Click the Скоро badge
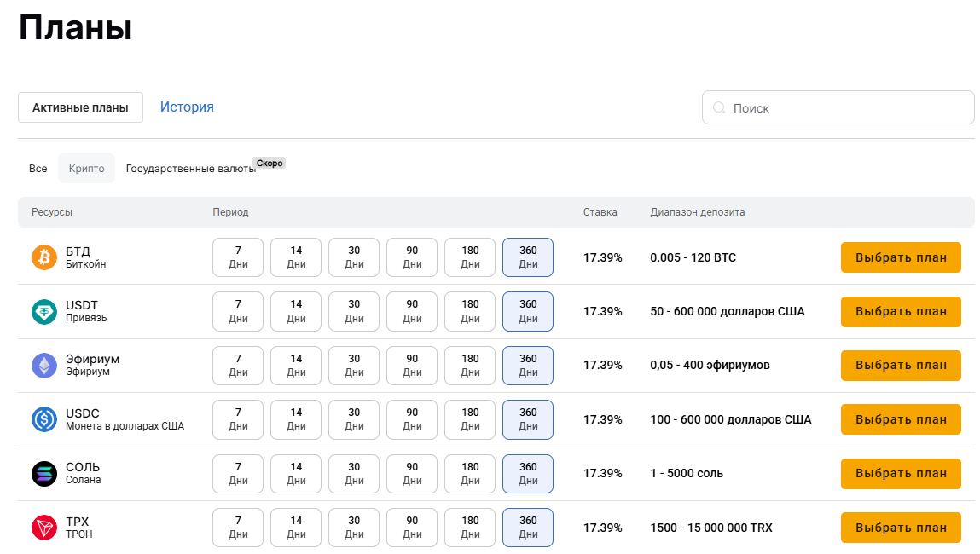 [270, 163]
